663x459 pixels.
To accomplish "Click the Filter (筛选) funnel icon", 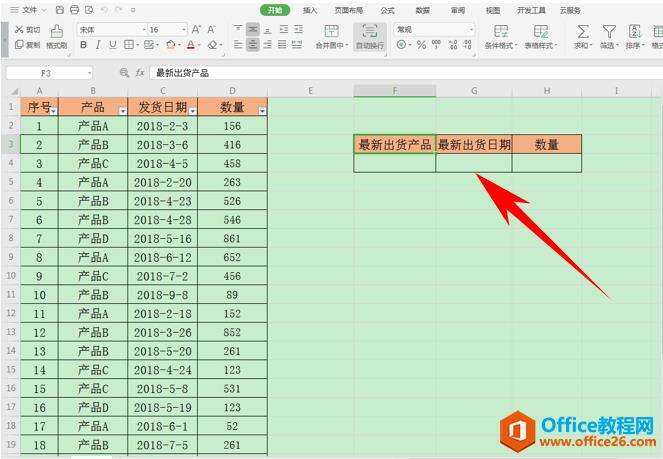I will coord(609,32).
